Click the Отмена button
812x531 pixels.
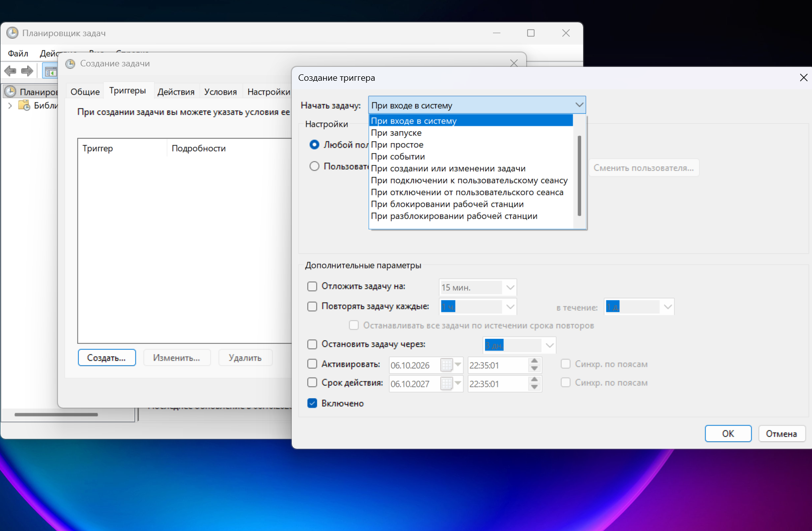tap(781, 434)
